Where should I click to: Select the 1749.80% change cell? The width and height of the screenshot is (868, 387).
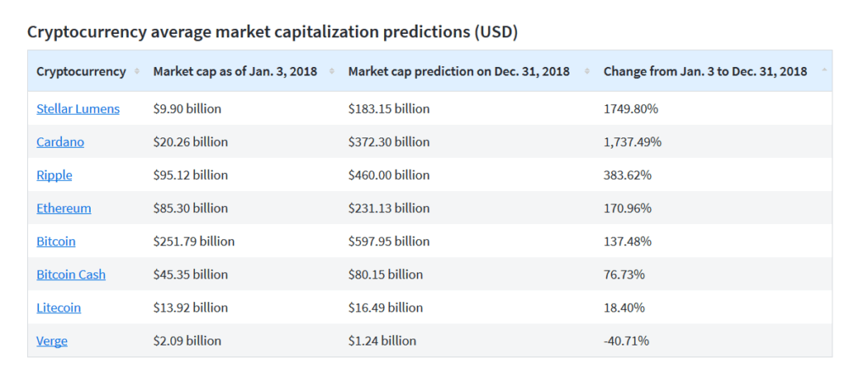point(632,109)
